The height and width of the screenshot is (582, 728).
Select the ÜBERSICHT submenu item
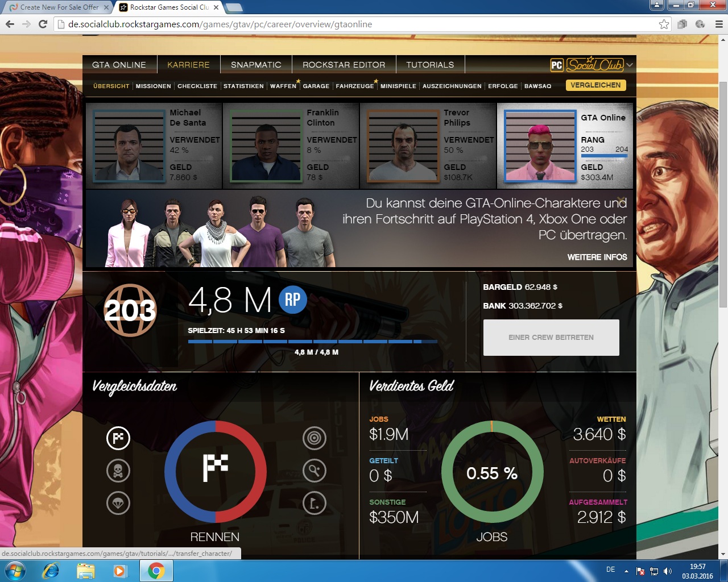(111, 86)
